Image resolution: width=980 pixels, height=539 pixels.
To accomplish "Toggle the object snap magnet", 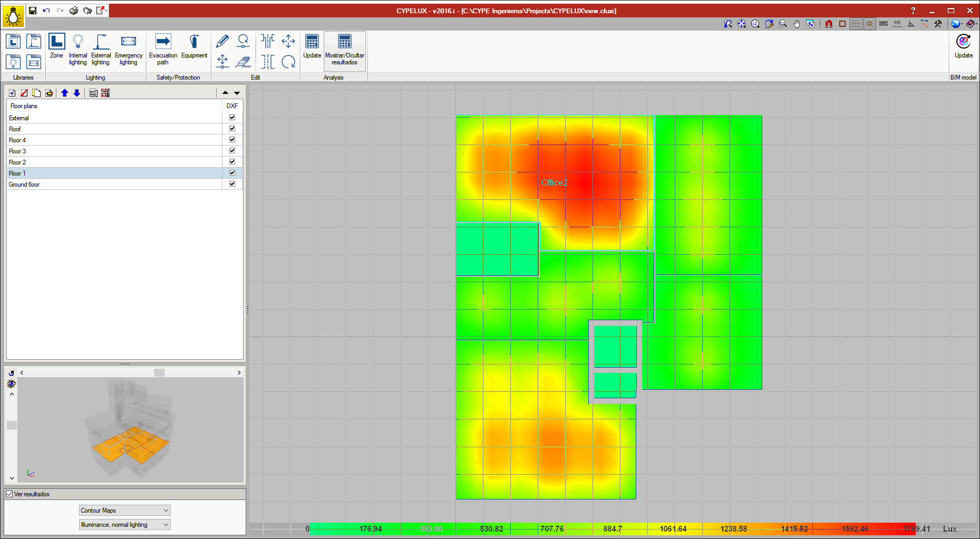I will coord(829,24).
